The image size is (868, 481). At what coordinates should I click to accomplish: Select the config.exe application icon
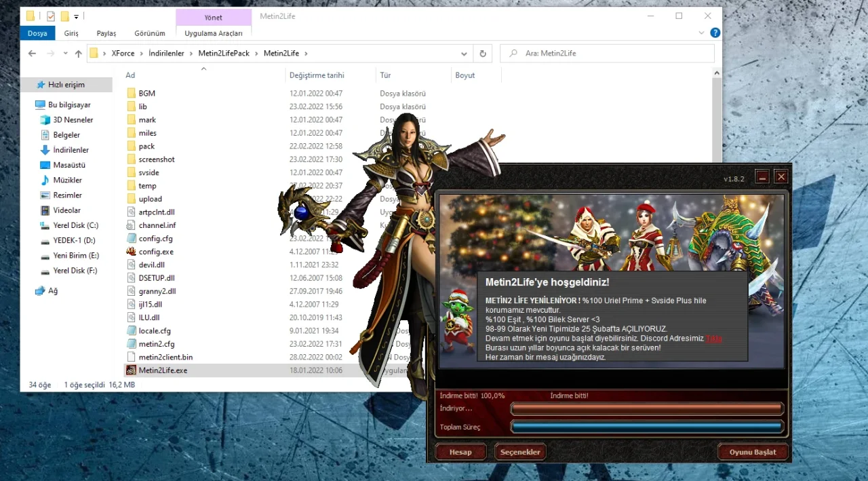tap(132, 252)
